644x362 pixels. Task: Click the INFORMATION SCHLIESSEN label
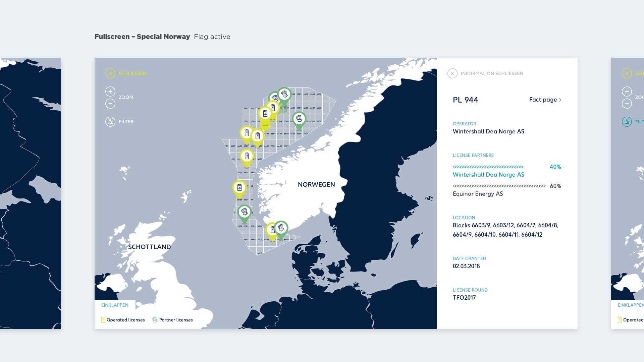[x=492, y=73]
